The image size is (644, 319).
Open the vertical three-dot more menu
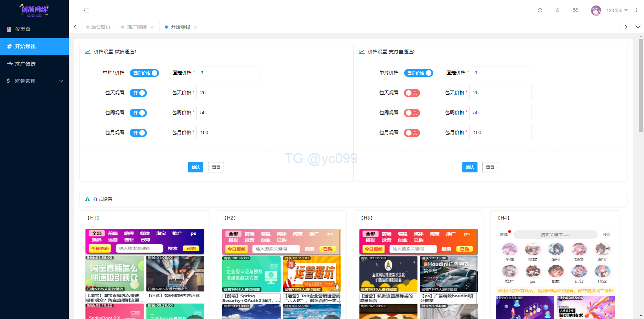click(x=636, y=10)
